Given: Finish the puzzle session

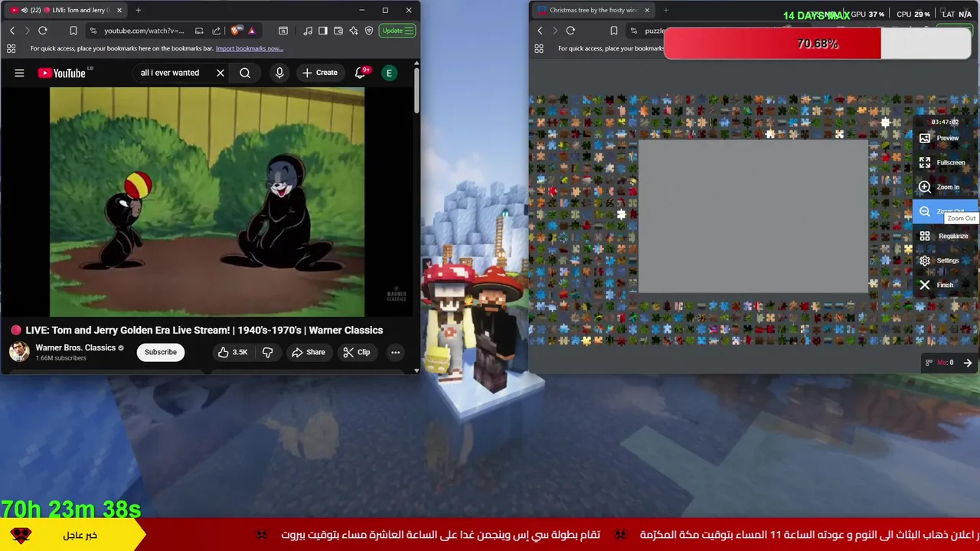Looking at the screenshot, I should click(x=945, y=285).
